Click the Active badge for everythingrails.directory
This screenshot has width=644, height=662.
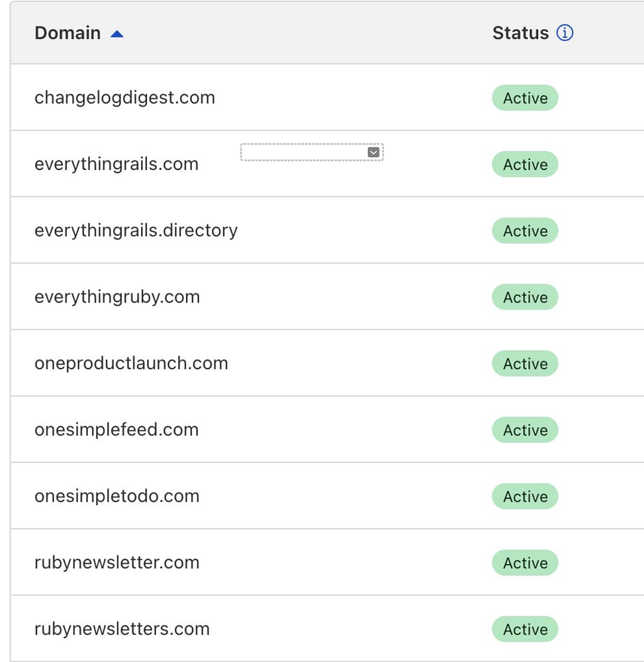click(525, 231)
